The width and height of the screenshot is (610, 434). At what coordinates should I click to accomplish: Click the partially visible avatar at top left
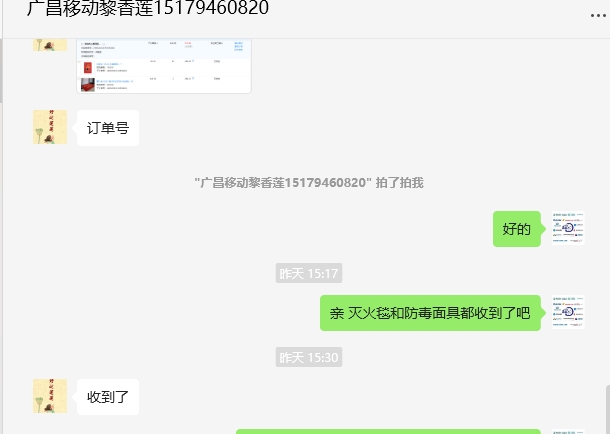click(x=50, y=45)
